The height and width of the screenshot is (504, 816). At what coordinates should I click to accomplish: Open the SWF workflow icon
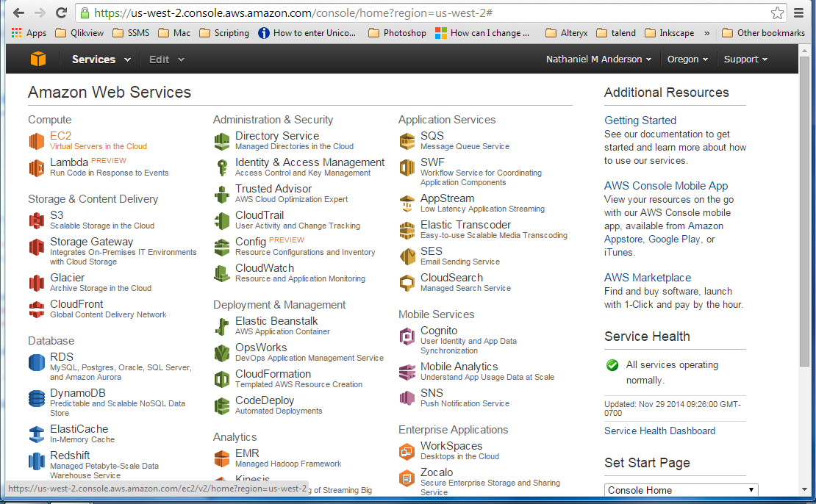pos(407,168)
